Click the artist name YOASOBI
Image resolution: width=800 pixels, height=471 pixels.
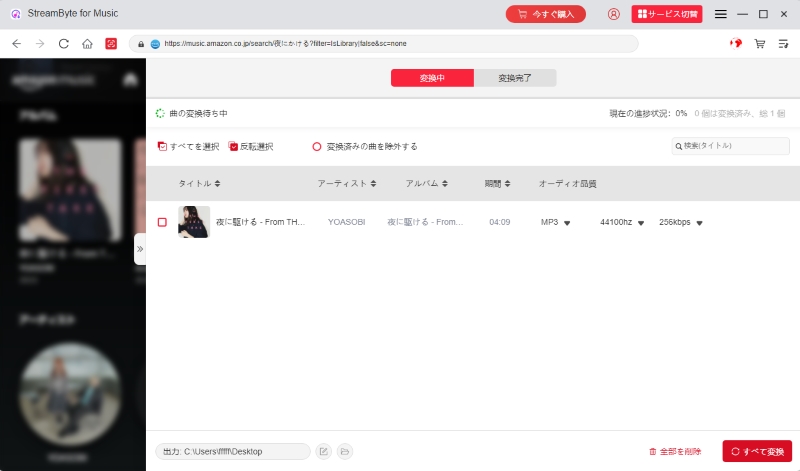(x=346, y=222)
